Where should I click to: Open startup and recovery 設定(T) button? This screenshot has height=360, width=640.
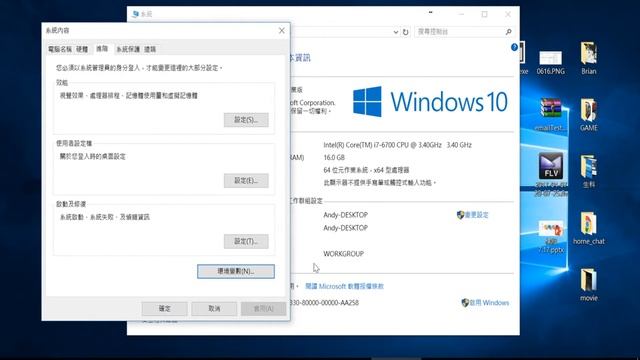[246, 241]
